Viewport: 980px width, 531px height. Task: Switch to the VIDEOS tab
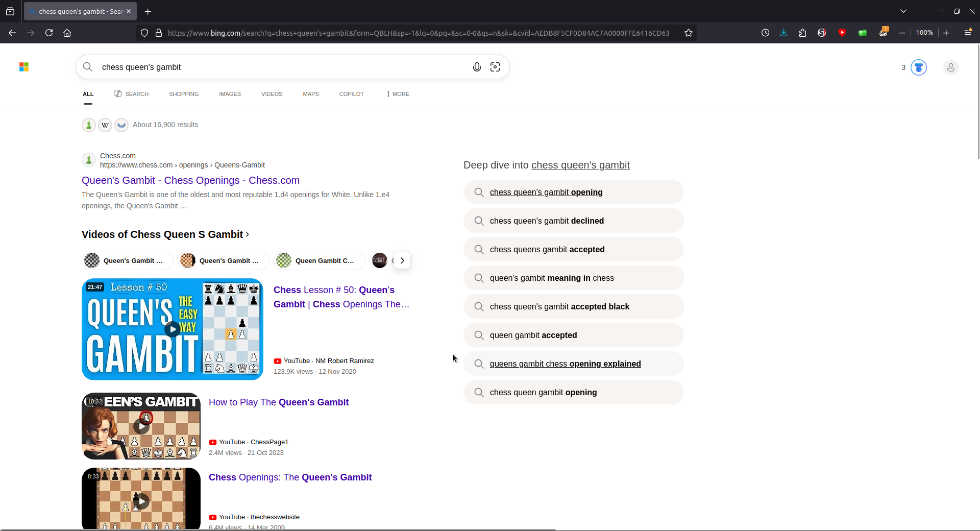tap(272, 94)
